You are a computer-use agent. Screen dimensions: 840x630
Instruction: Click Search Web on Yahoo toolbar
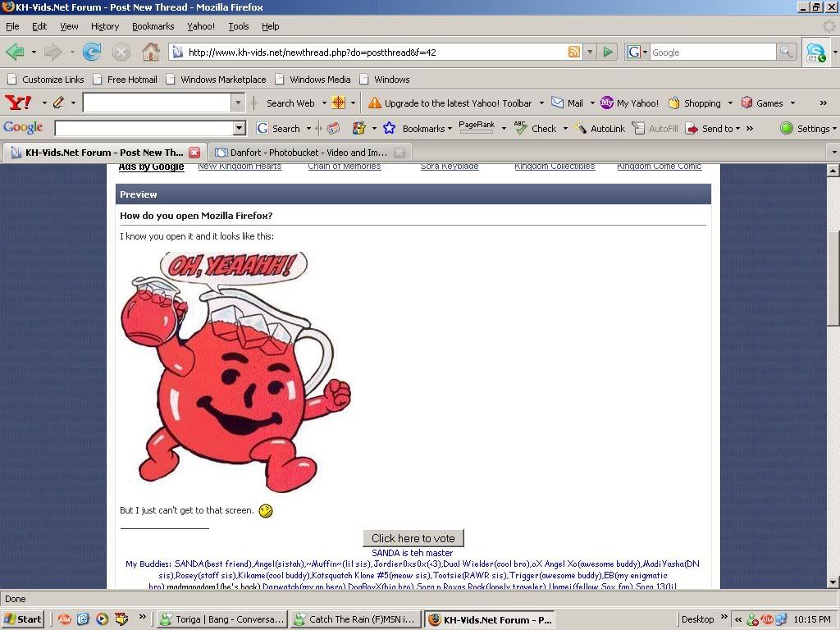(290, 103)
